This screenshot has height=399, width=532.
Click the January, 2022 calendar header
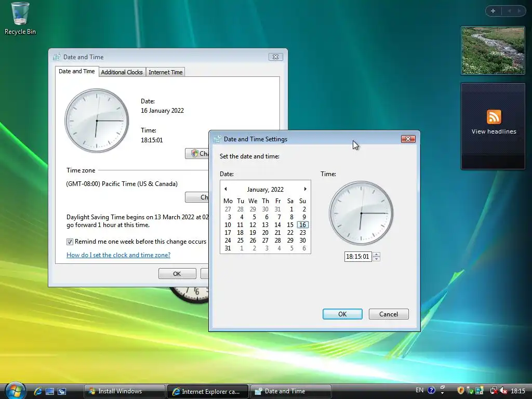tap(265, 189)
